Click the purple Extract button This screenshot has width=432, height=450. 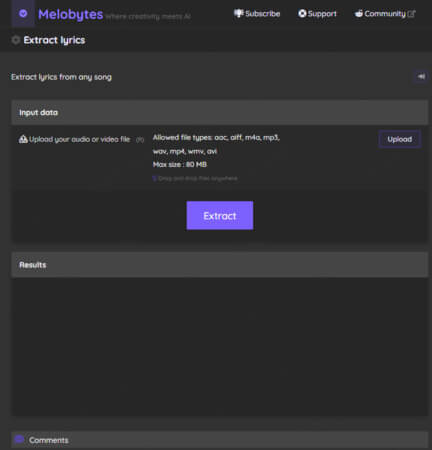220,215
